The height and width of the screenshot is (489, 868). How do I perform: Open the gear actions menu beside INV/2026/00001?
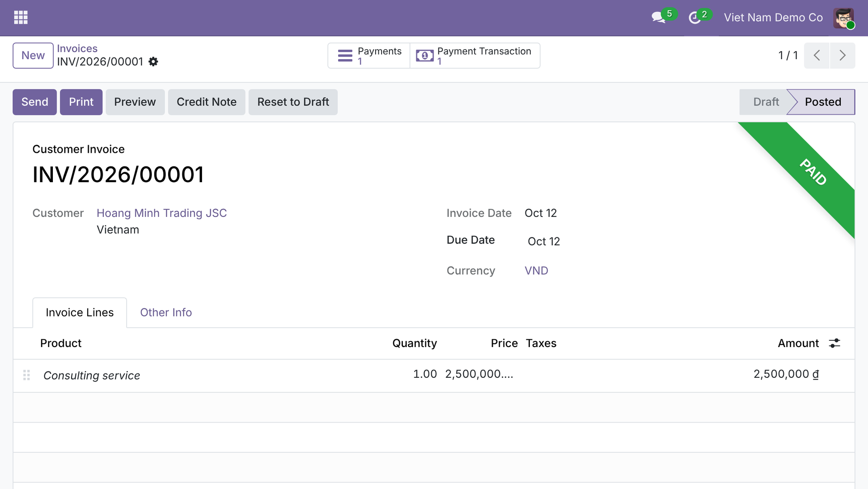[x=153, y=61]
